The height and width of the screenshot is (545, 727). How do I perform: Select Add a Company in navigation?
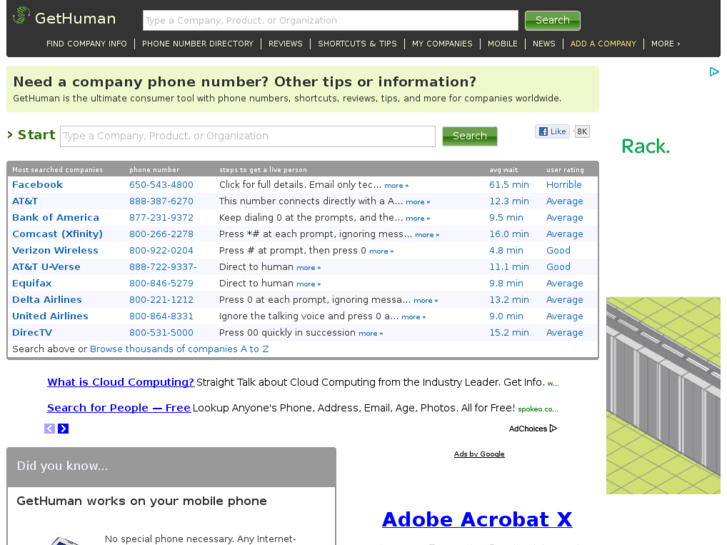click(603, 44)
